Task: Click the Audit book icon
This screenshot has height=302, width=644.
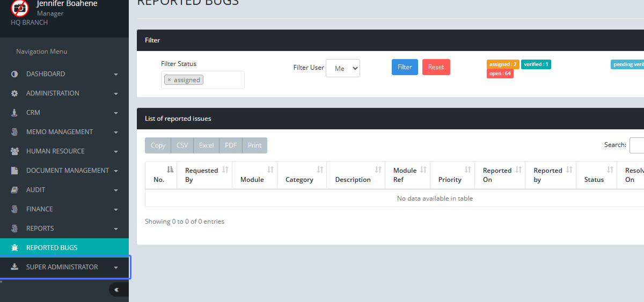Action: tap(14, 190)
